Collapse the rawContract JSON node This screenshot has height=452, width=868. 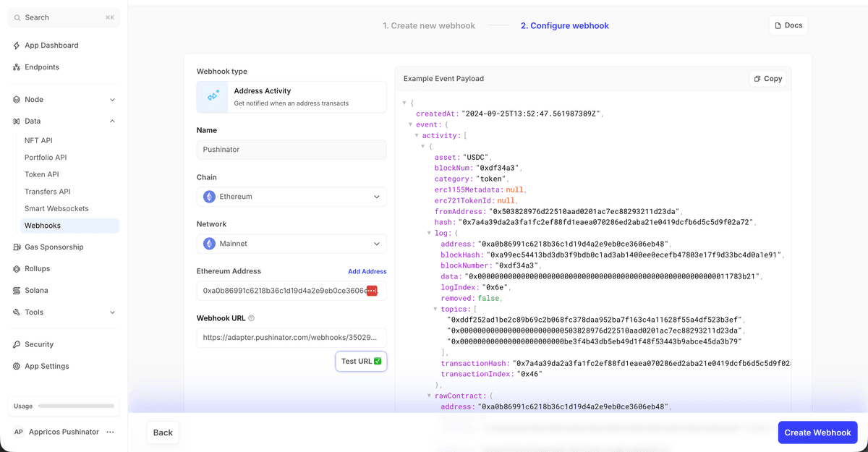(430, 396)
